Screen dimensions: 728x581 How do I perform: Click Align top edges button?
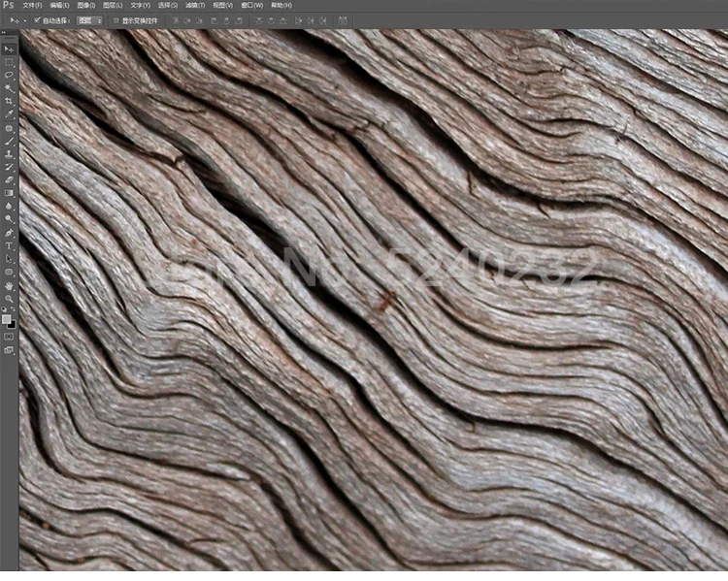click(176, 21)
